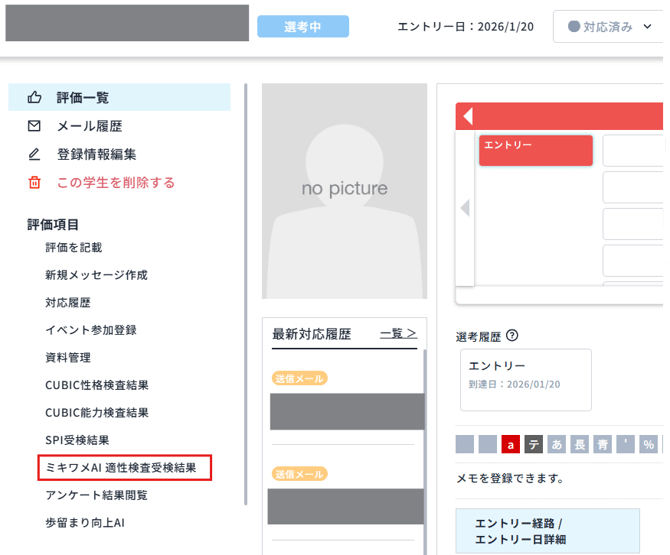Click the pencil icon for 登録情報編集
Screen dimensions: 670x555
click(x=35, y=154)
